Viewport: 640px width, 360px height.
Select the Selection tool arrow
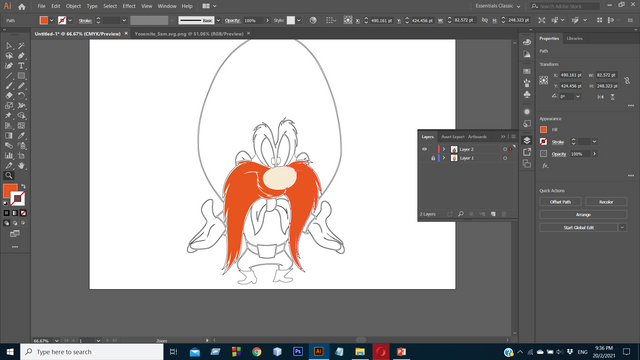(x=9, y=46)
